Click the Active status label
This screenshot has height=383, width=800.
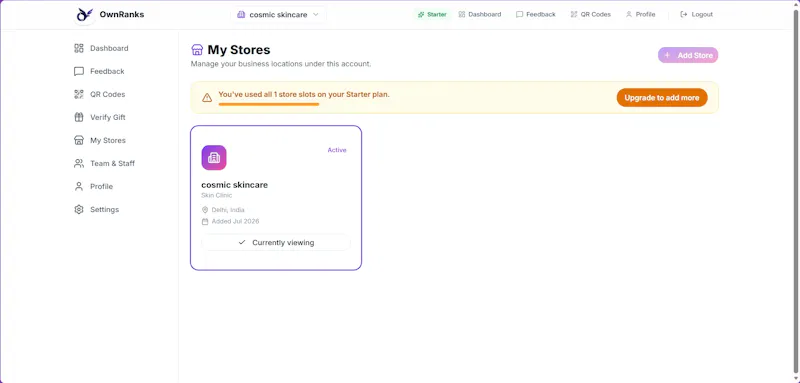tap(337, 150)
